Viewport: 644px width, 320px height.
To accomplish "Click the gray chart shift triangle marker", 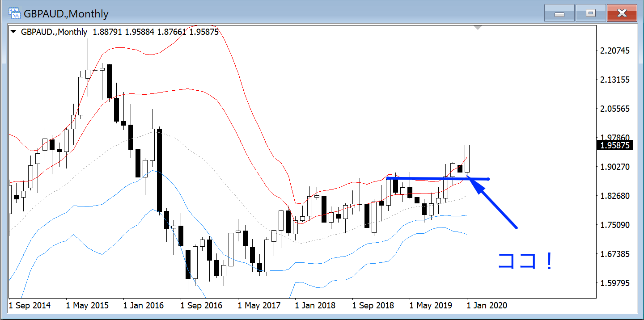I will (x=478, y=28).
